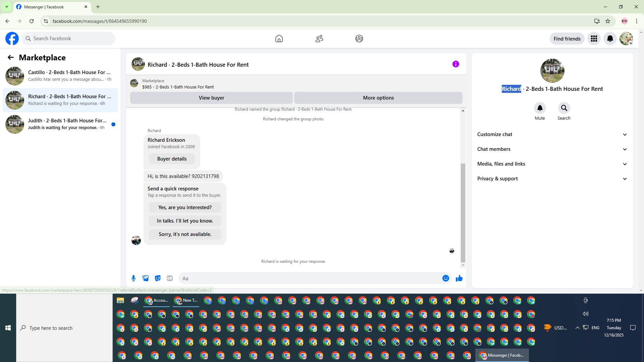Click the browser address bar URL
Screen dimensions: 644x362
(x=100, y=21)
